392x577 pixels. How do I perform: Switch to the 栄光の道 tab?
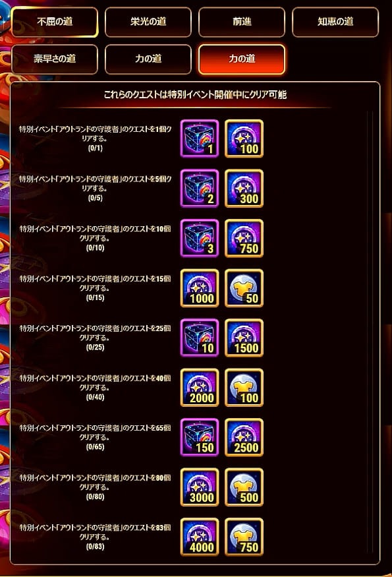tap(148, 22)
